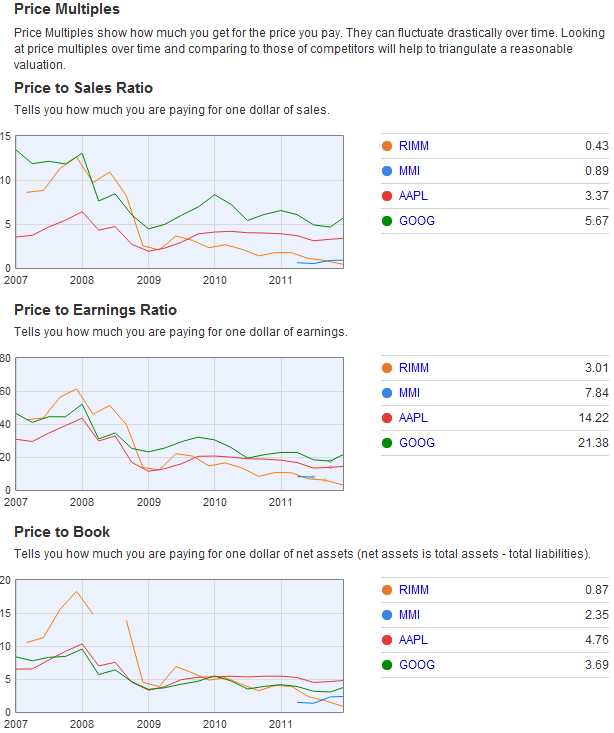
Task: Open the MMI link in Price to Earnings legend
Action: tap(409, 393)
